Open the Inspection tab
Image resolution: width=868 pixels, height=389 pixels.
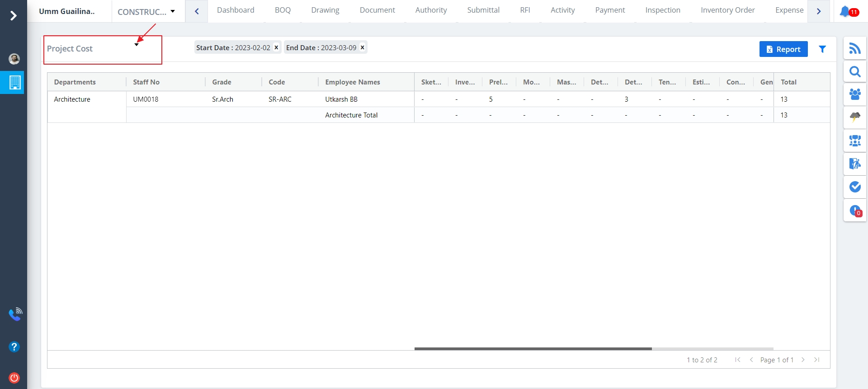point(662,10)
